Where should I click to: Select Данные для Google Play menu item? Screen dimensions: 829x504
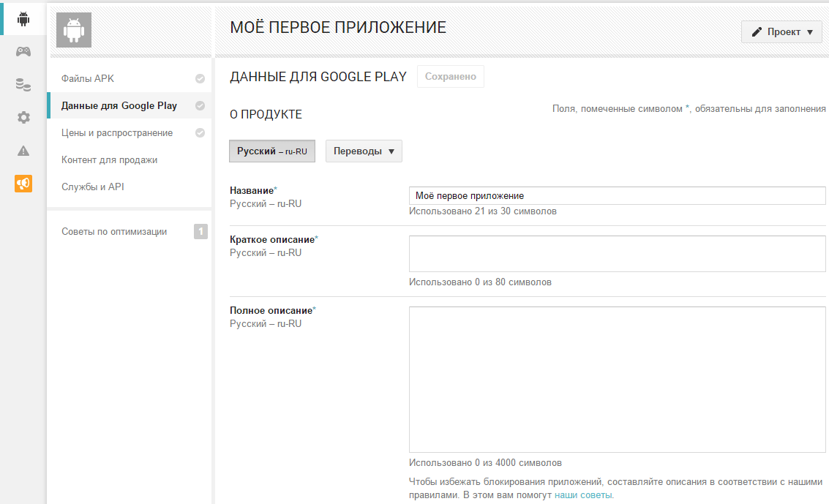coord(119,105)
